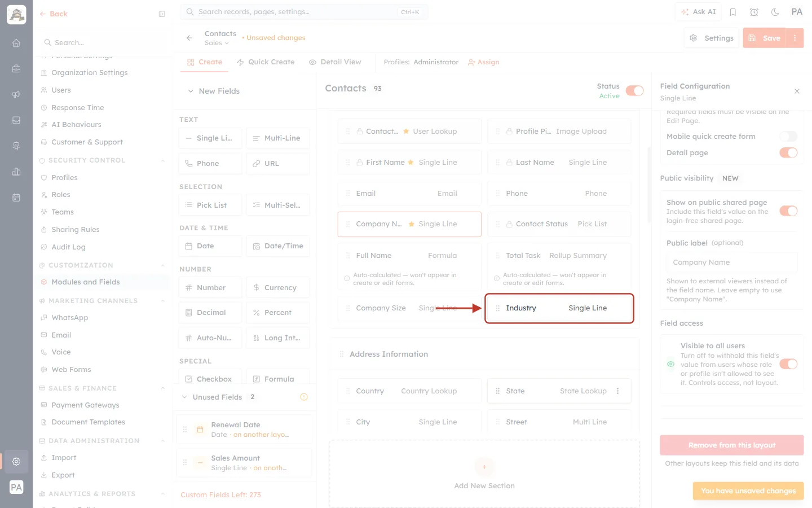This screenshot has height=508, width=812.
Task: Open the Home icon in left rail
Action: (16, 43)
